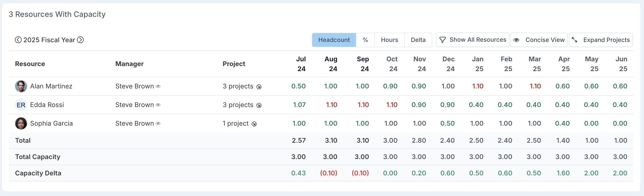The image size is (644, 196).
Task: Click the 3 Resources With Capacity heading
Action: tap(57, 14)
